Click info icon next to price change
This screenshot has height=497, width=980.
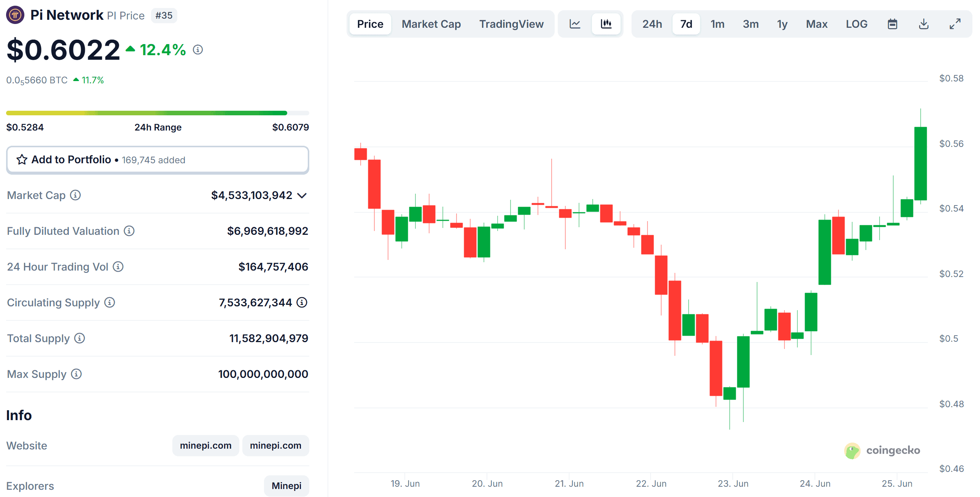point(198,50)
